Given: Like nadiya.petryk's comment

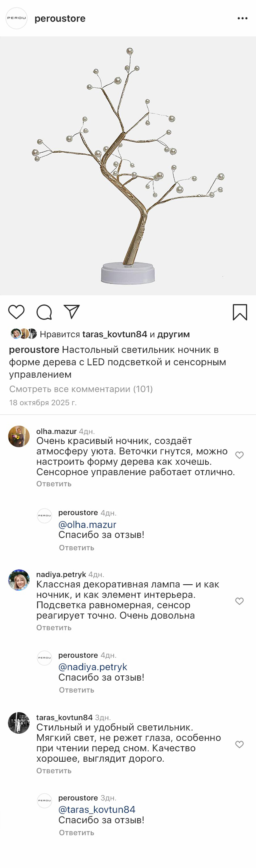Looking at the screenshot, I should 239,601.
